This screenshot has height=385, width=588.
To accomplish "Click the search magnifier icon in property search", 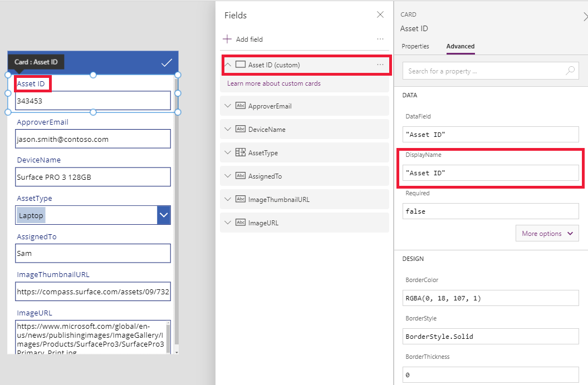I will click(x=570, y=71).
